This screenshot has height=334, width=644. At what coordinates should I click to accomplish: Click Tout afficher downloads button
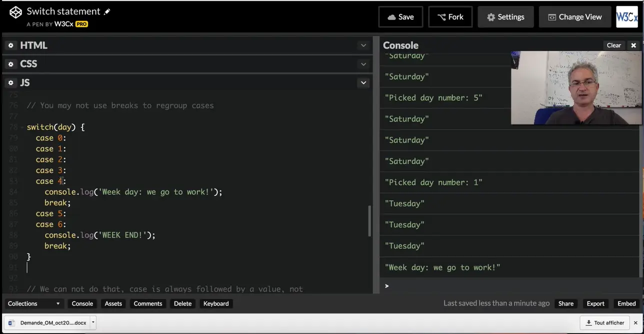coord(605,322)
